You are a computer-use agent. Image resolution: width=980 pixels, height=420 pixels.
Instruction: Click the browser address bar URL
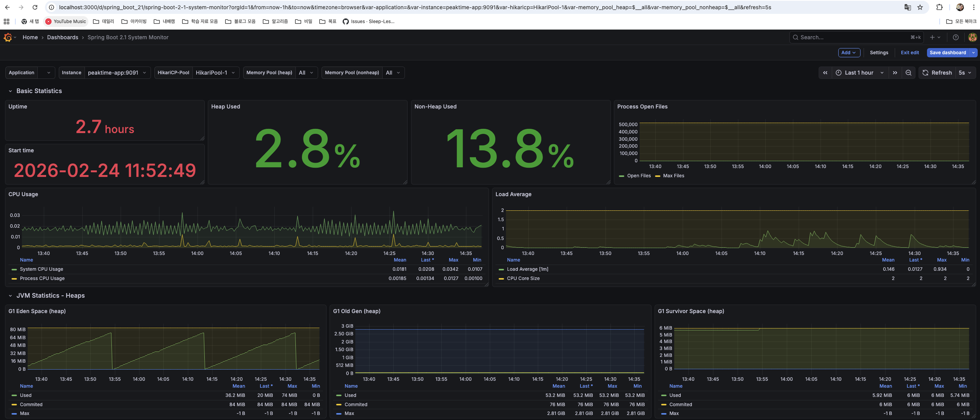pyautogui.click(x=415, y=7)
